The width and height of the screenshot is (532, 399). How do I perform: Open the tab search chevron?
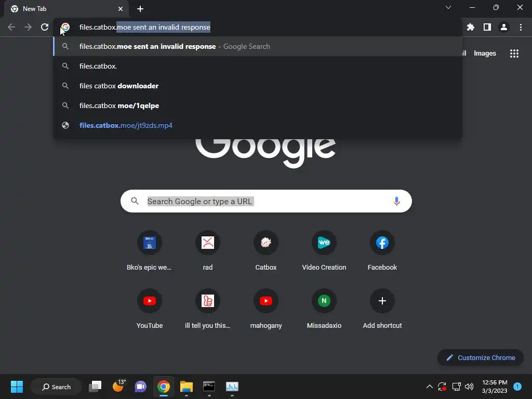[x=448, y=7]
